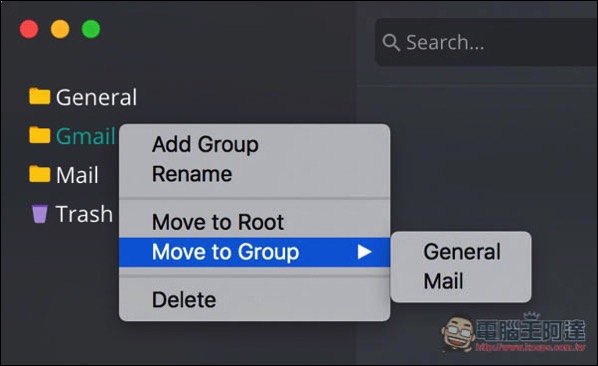The image size is (598, 366).
Task: Select the General group label in sidebar
Action: coord(96,97)
